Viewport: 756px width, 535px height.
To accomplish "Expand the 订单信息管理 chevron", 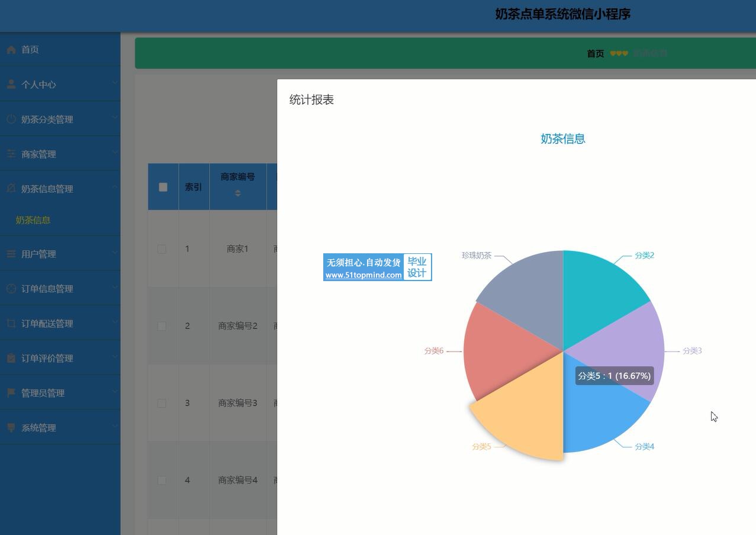I will tap(115, 288).
